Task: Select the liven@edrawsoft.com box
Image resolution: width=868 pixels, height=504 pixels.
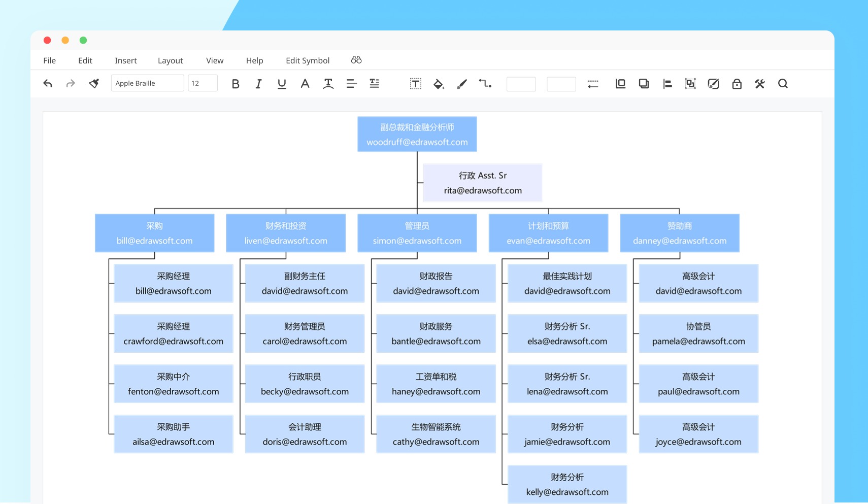Action: point(286,233)
